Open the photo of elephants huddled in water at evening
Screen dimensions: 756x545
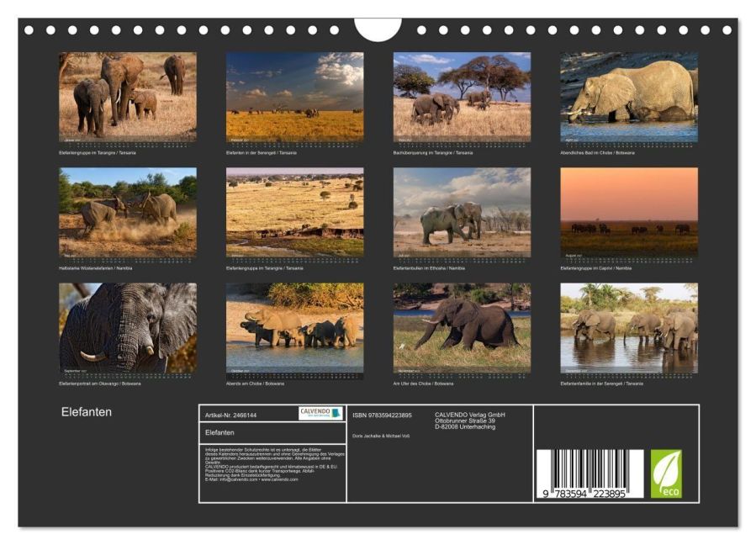coord(295,328)
